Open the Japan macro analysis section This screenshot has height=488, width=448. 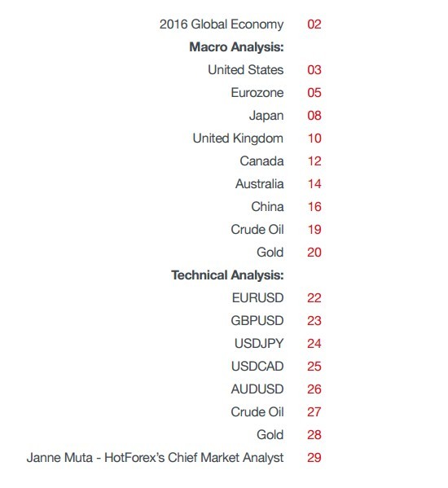point(266,116)
